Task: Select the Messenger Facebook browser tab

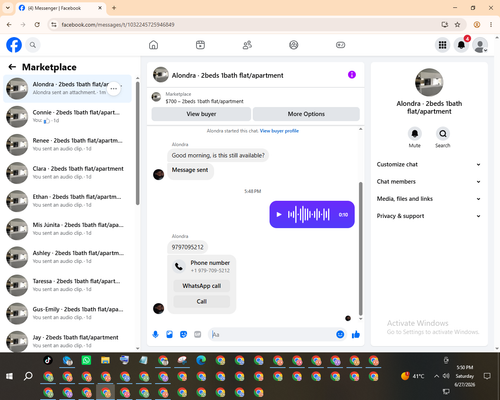Action: (x=61, y=8)
